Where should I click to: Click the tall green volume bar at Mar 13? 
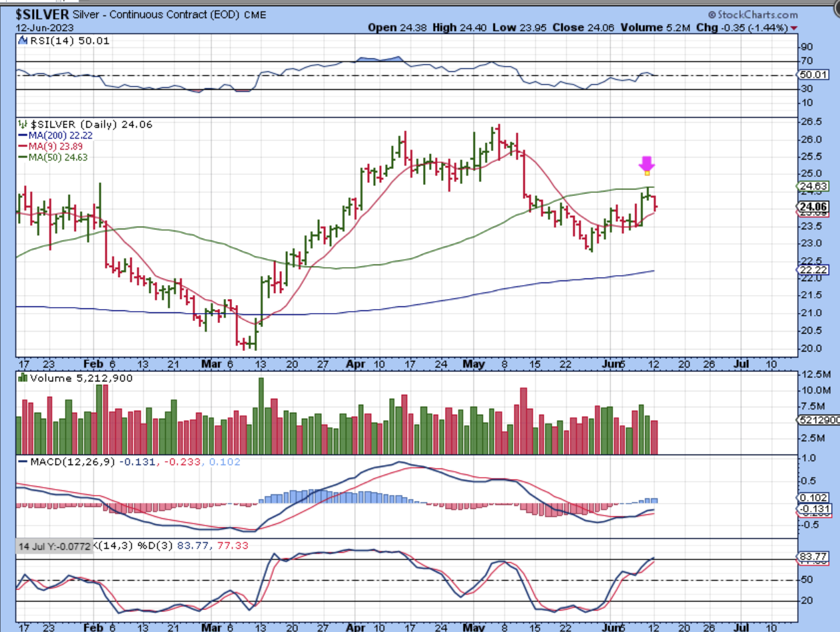261,416
